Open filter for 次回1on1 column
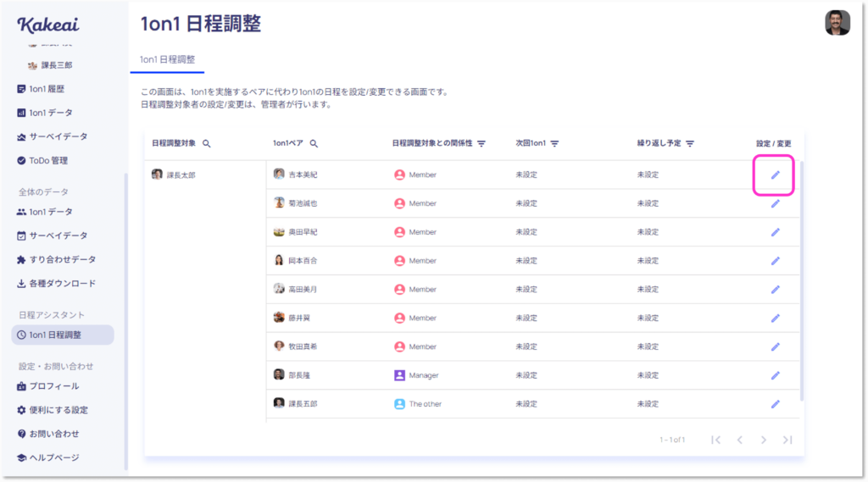This screenshot has width=868, height=482. pyautogui.click(x=555, y=144)
